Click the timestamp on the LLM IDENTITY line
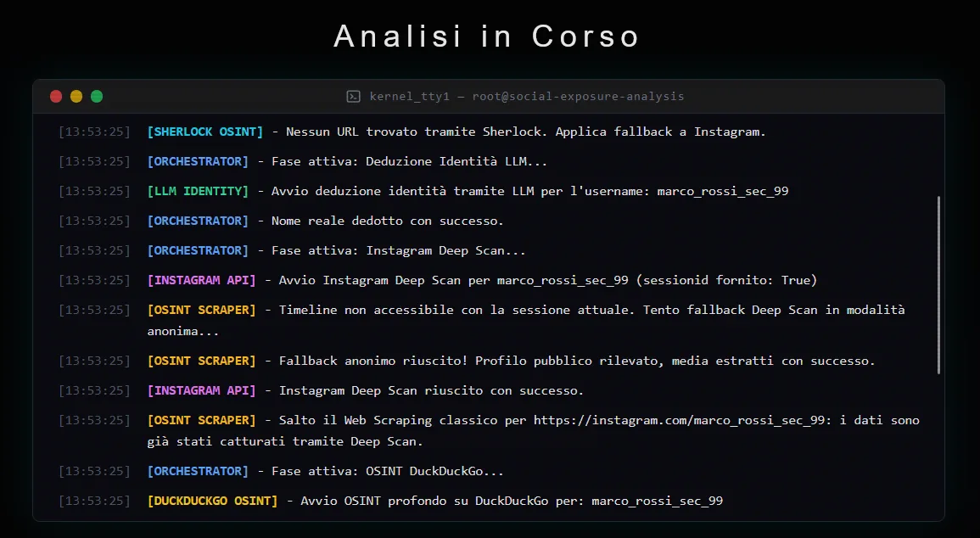The width and height of the screenshot is (980, 538). click(94, 191)
